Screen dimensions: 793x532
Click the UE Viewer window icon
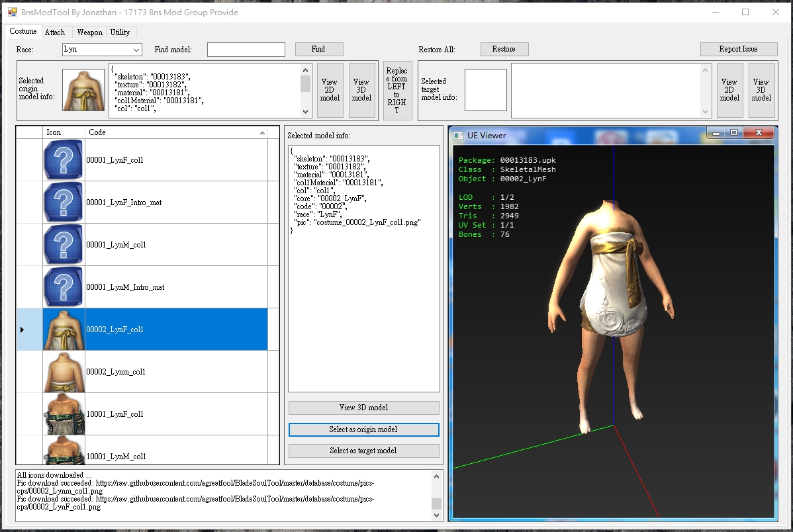(458, 136)
